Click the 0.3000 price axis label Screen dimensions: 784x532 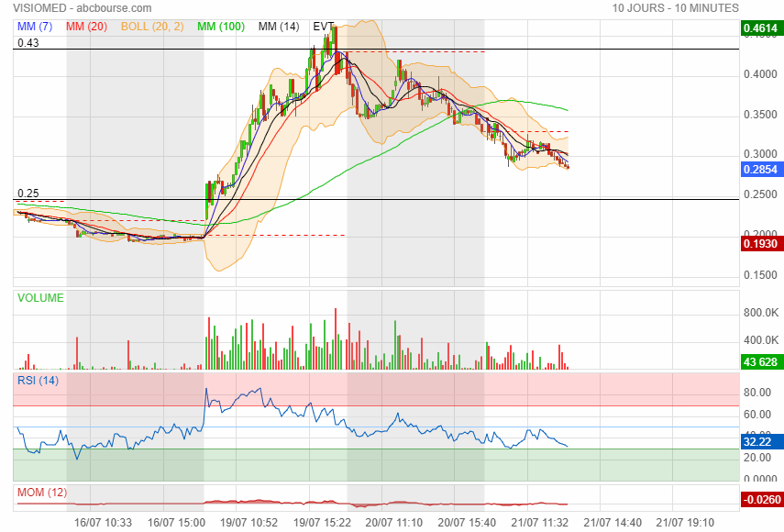click(760, 154)
